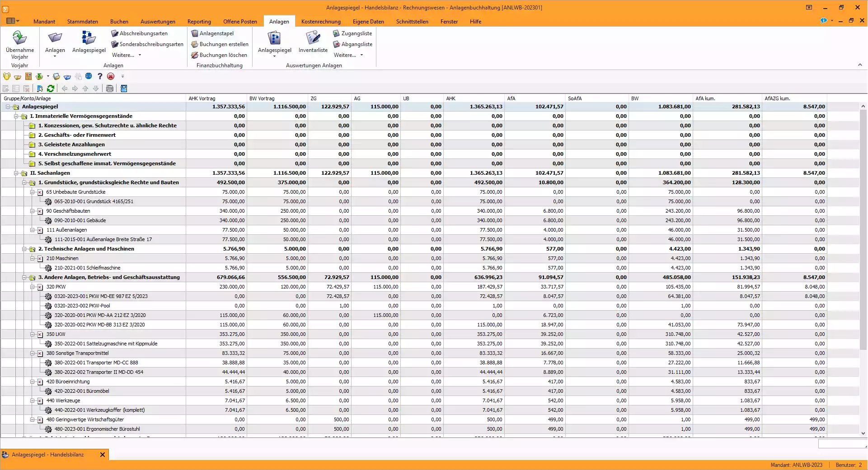Switch to the Buchen ribbon tab
Viewport: 868px width, 470px height.
pyautogui.click(x=119, y=21)
